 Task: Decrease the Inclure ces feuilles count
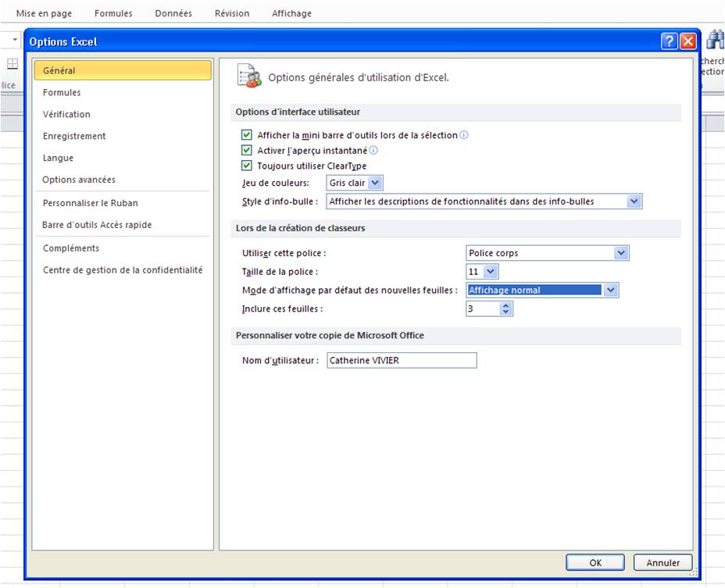click(505, 312)
